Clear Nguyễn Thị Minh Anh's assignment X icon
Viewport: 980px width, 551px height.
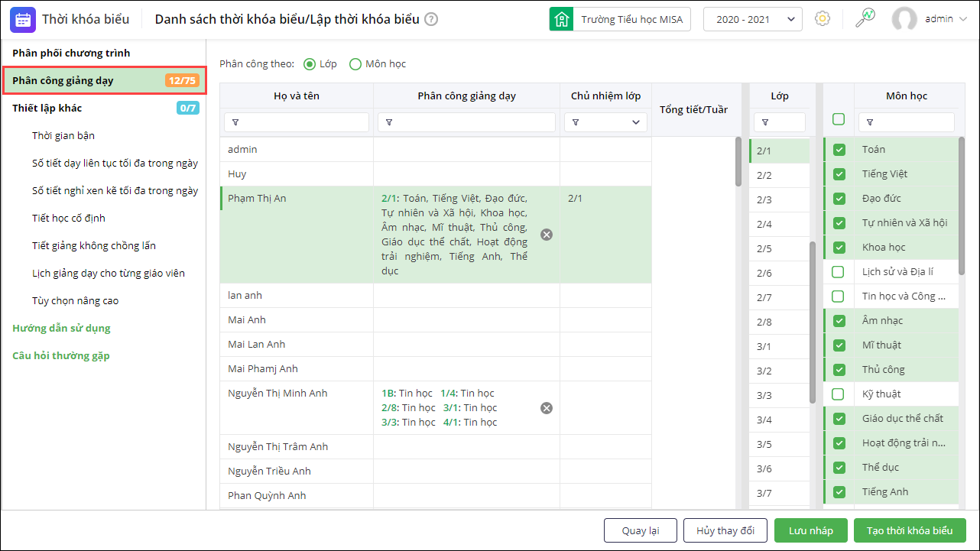[x=547, y=408]
